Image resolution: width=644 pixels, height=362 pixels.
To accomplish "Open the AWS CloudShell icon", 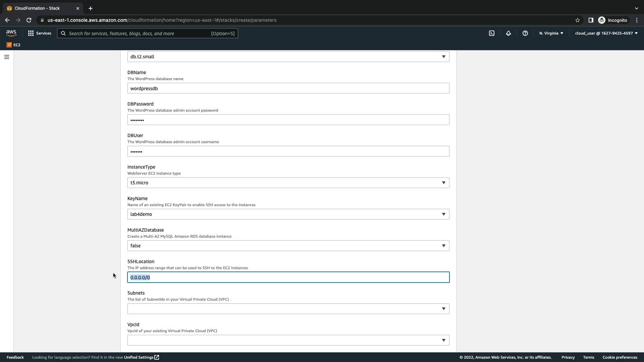I will tap(492, 33).
